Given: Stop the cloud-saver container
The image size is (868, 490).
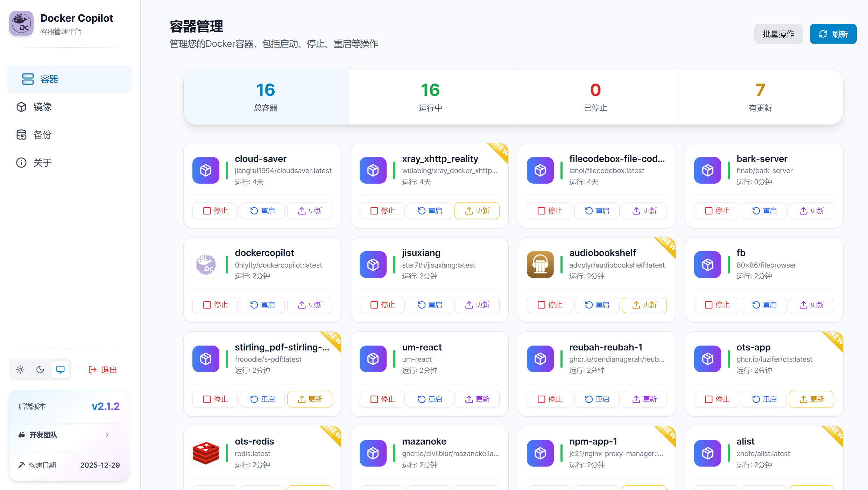Looking at the screenshot, I should (215, 211).
